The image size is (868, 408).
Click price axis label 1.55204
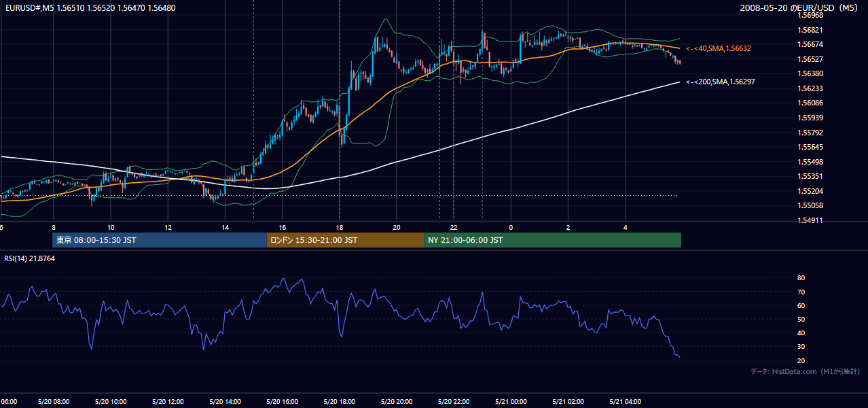[x=810, y=191]
